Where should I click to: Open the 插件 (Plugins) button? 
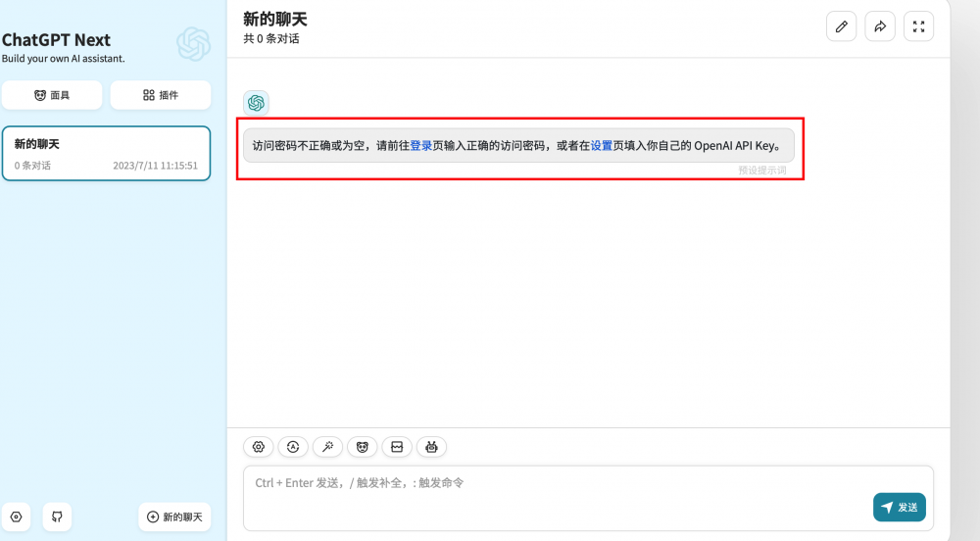pos(161,95)
